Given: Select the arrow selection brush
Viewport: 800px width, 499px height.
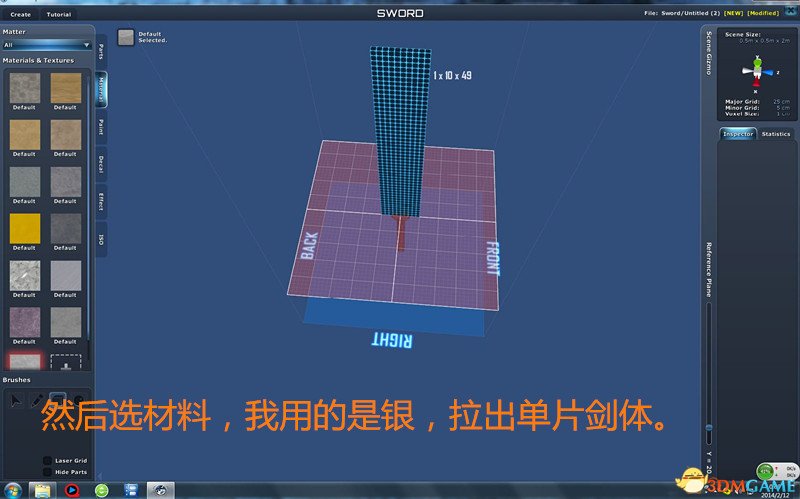Looking at the screenshot, I should pos(16,401).
